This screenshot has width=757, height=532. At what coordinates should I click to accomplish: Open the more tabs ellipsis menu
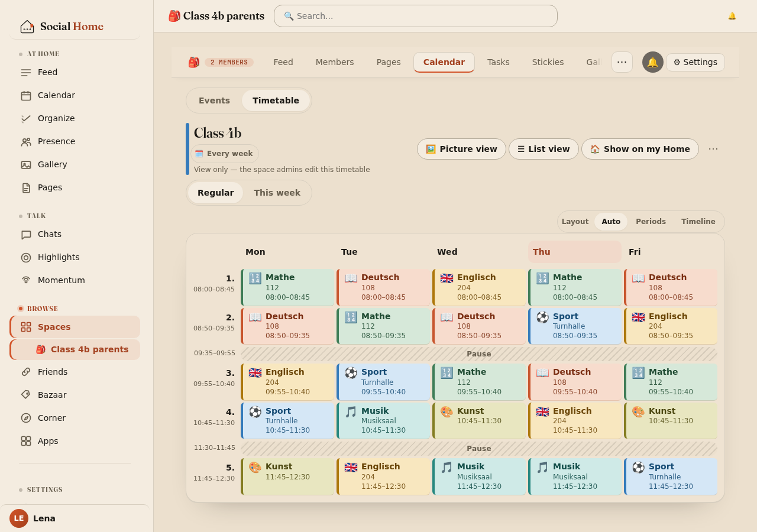(x=622, y=62)
